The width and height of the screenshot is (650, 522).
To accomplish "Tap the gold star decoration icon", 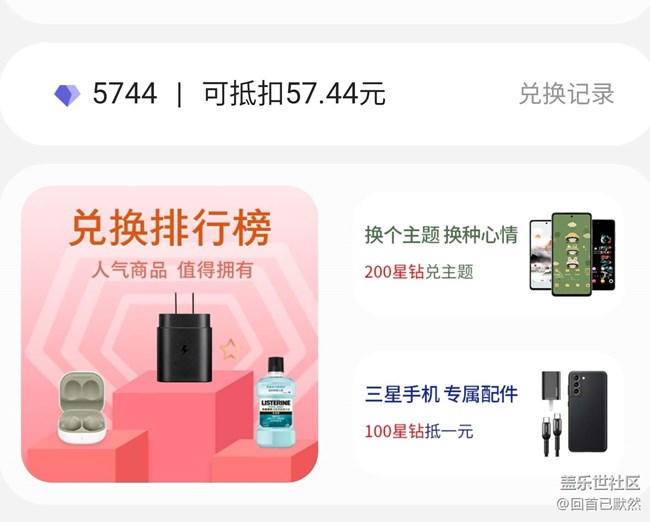I will (230, 349).
